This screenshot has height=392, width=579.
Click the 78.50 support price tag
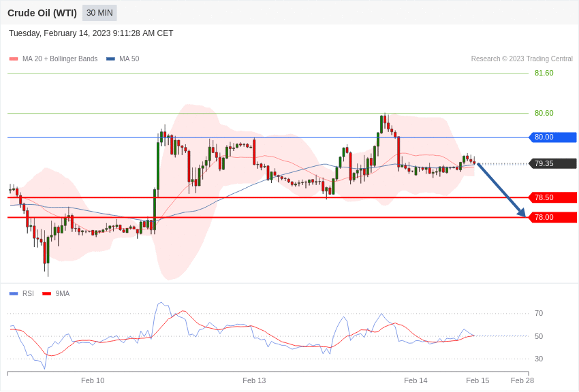(x=553, y=197)
